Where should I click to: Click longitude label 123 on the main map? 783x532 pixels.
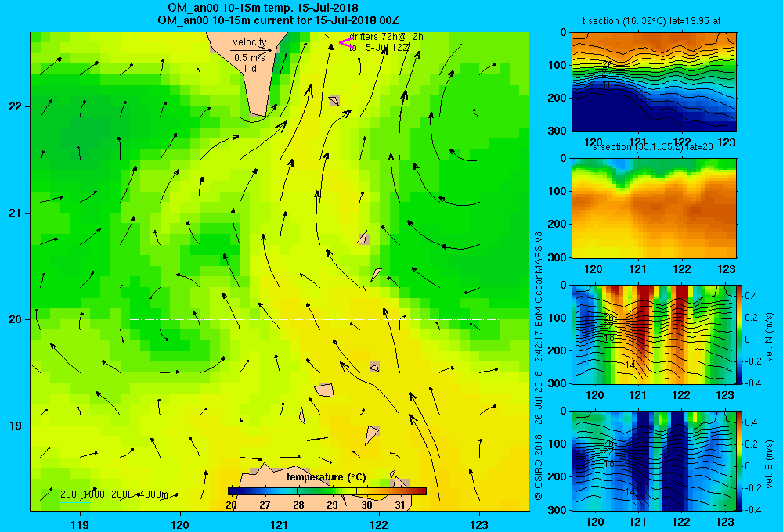(479, 524)
